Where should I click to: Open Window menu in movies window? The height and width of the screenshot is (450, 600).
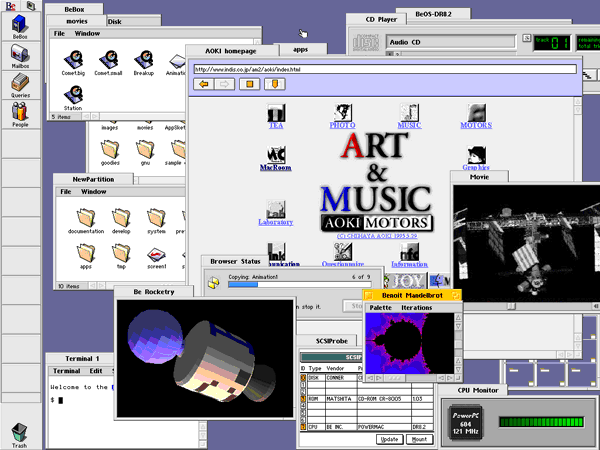point(87,34)
